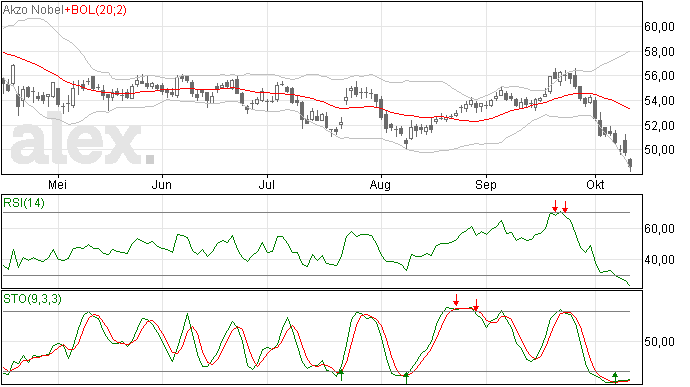Click the Aug month label

[x=380, y=185]
